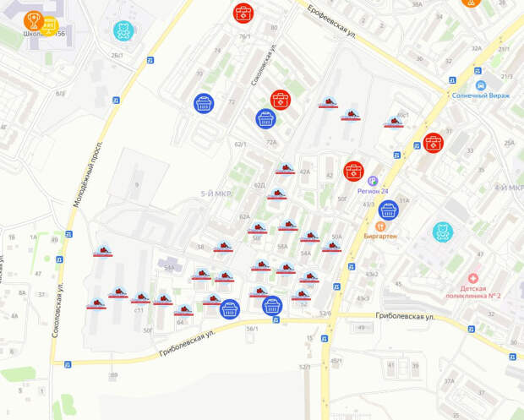This screenshot has width=524, height=420.
Task: Click the blue grocery basket left of building 72
Action: coord(203,103)
